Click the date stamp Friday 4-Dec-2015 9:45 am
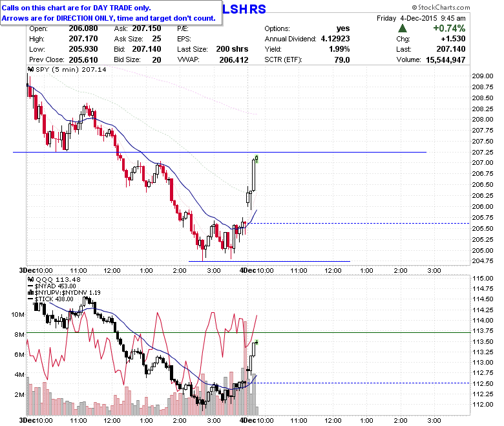Image resolution: width=504 pixels, height=426 pixels. [x=421, y=18]
